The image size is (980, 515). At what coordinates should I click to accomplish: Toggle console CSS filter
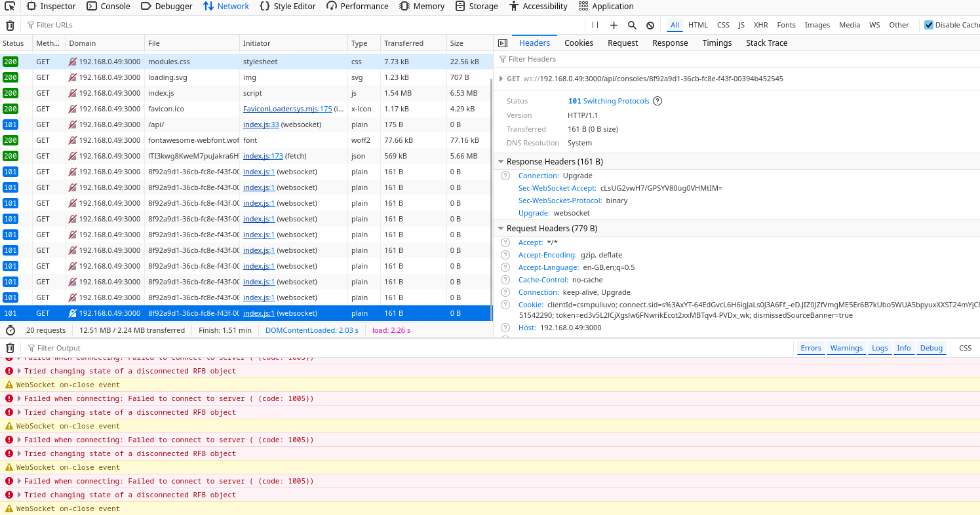pyautogui.click(x=965, y=348)
